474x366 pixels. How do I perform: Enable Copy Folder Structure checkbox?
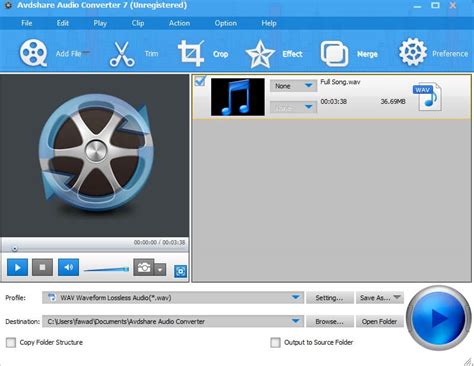[x=11, y=342]
